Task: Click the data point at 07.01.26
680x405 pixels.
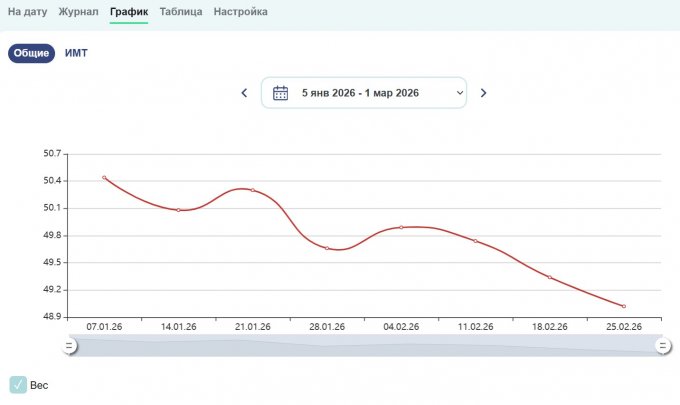Action: [104, 178]
